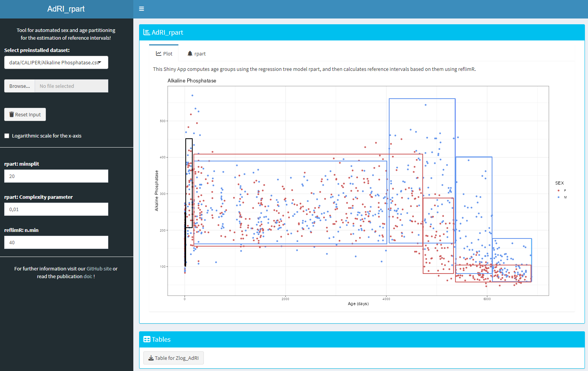This screenshot has height=371, width=588.
Task: Enable logarithmic scale for the x-axis
Action: tap(7, 136)
